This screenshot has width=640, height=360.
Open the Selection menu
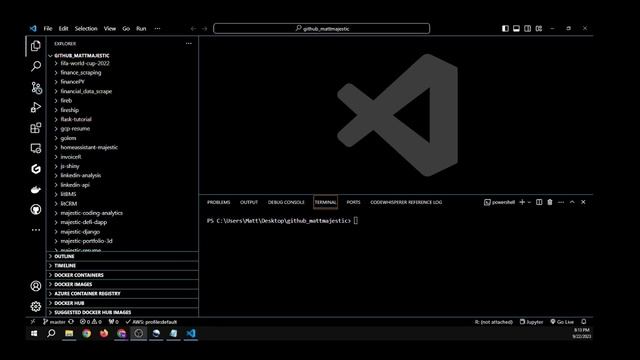pos(86,29)
